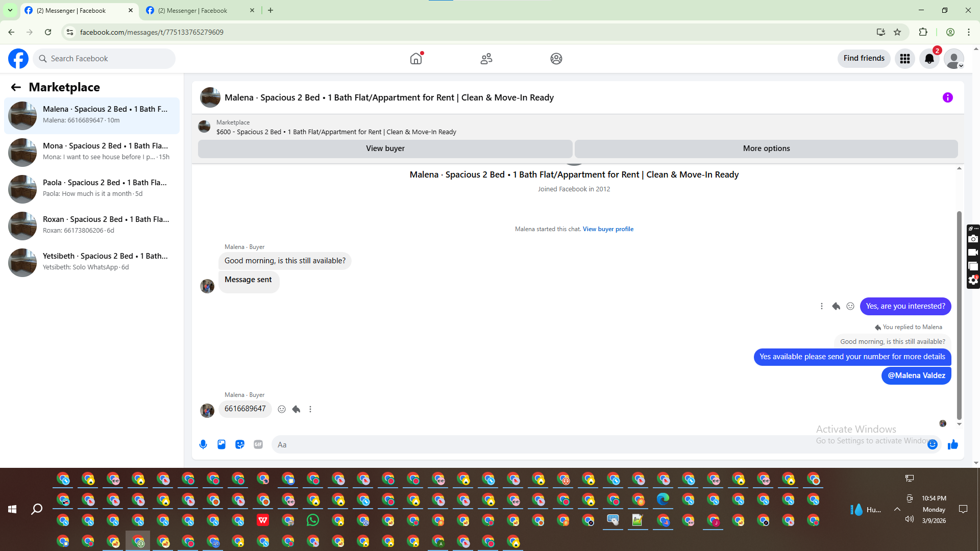This screenshot has width=980, height=551.
Task: Attach a photo using image icon
Action: coord(222,444)
